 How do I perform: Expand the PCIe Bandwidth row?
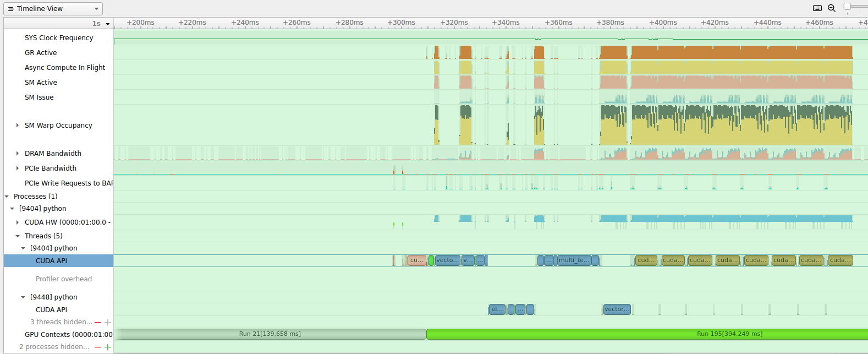tap(18, 168)
